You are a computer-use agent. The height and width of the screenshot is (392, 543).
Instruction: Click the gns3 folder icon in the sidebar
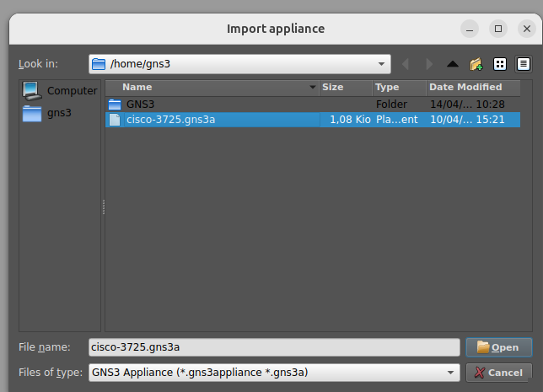point(32,114)
